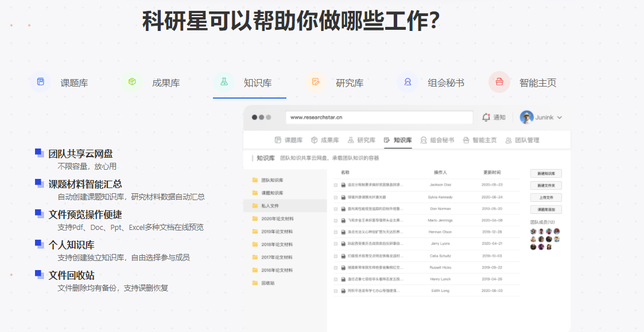Click the 团队知识库 folder icon
Screen dimensions: 644x332
coord(255,180)
